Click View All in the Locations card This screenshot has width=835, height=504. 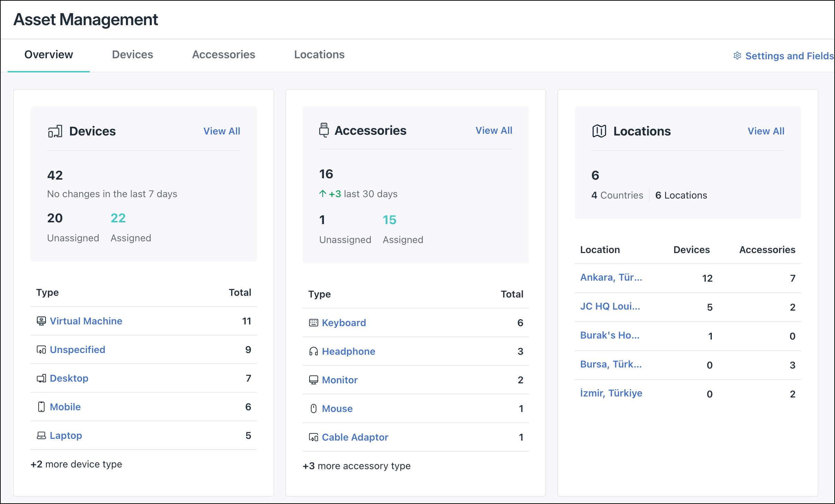point(766,131)
